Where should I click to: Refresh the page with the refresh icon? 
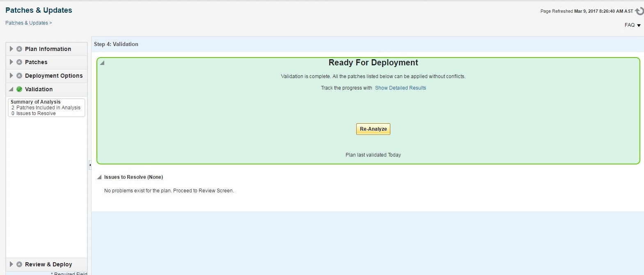pos(639,11)
